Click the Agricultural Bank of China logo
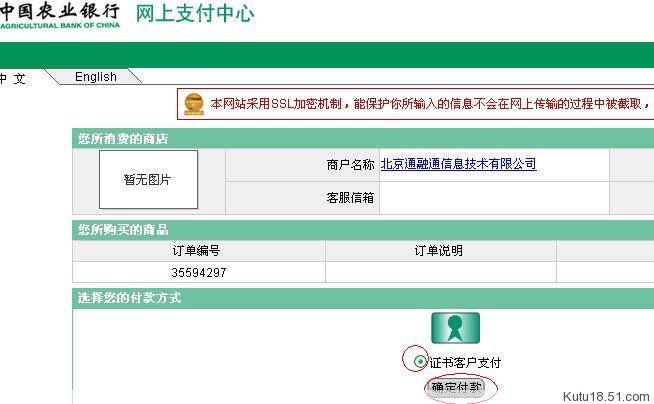The height and width of the screenshot is (404, 654). click(60, 15)
